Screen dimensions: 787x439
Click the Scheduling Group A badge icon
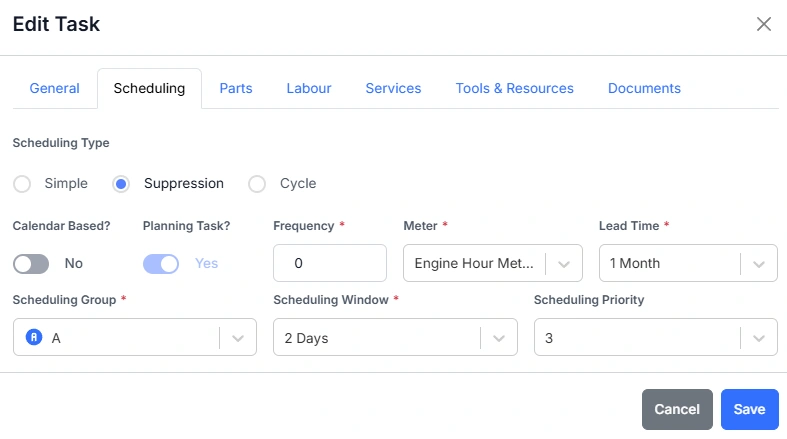pos(33,338)
